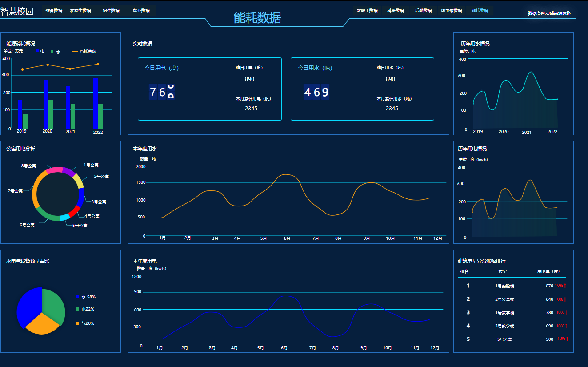Click the red up arrow for 5号公寓

point(567,339)
